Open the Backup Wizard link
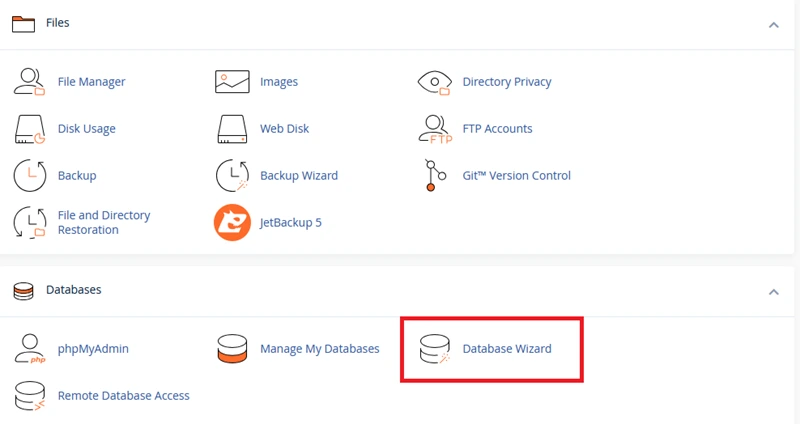Image resolution: width=800 pixels, height=424 pixels. (x=299, y=176)
